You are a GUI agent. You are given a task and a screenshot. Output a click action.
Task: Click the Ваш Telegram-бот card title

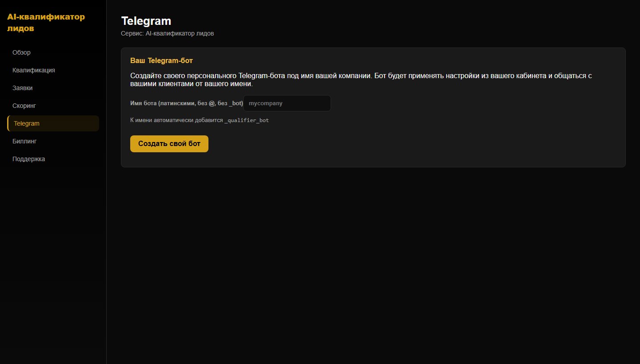[x=161, y=60]
